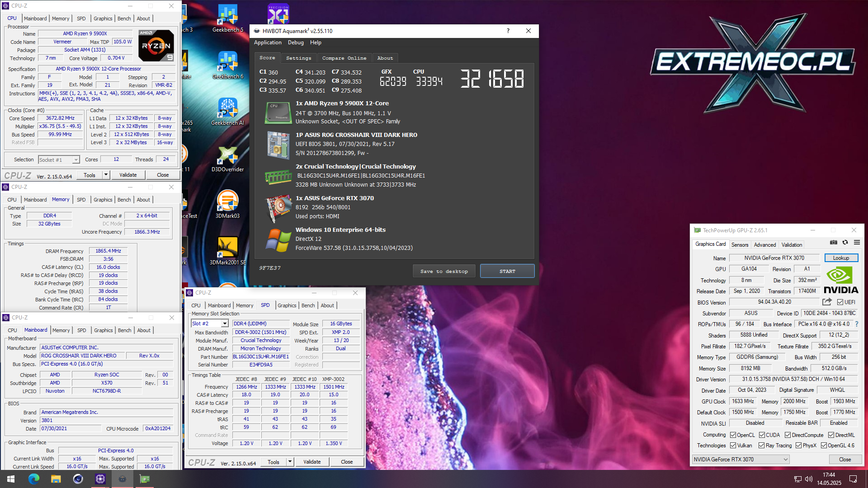Screen dimensions: 868x488
Task: Click the CPU-Z taskbar icon
Action: point(100,479)
